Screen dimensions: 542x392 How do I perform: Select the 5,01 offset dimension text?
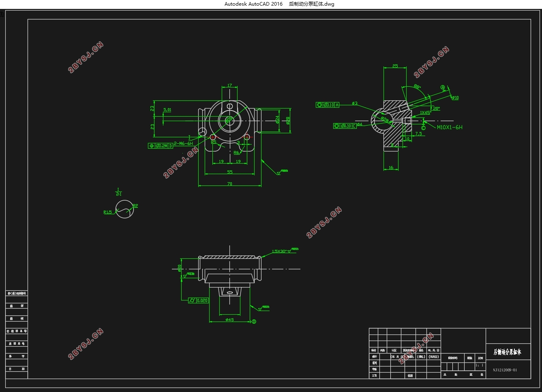pos(167,110)
